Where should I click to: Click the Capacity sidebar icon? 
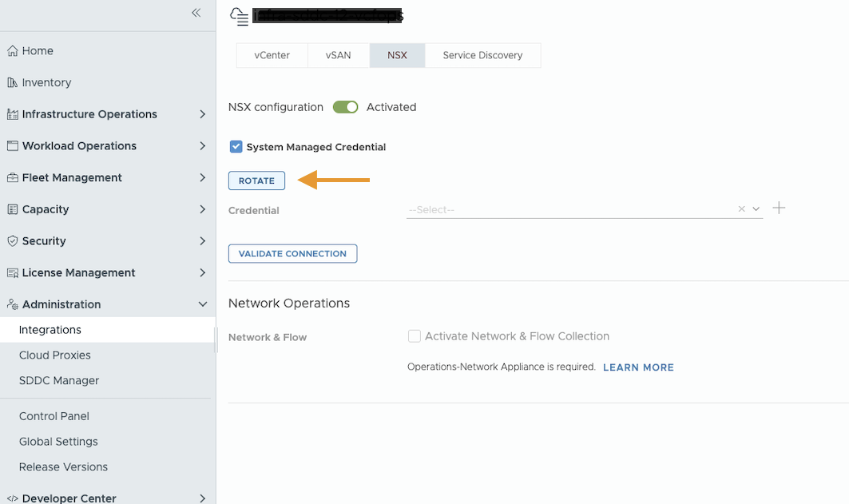coord(12,209)
